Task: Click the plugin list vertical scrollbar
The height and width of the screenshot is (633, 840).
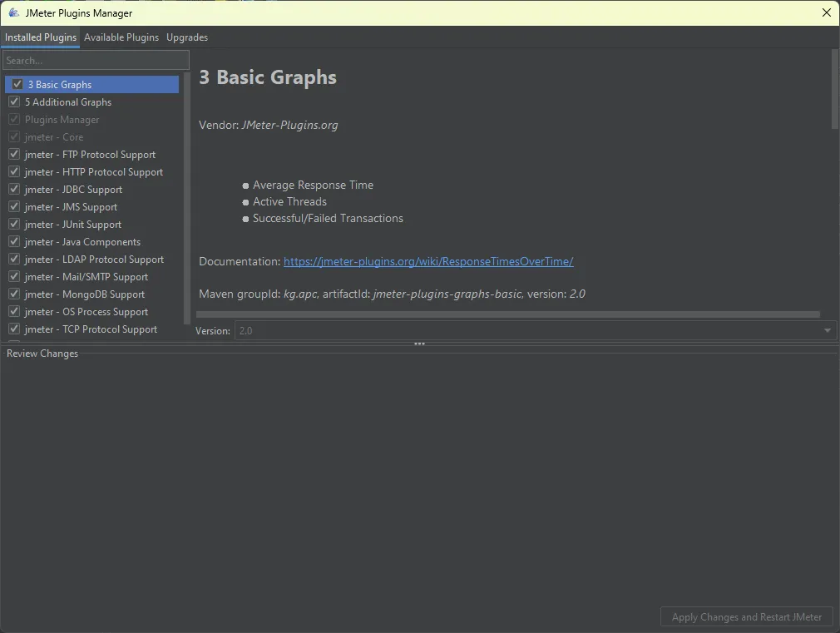Action: coord(186,198)
